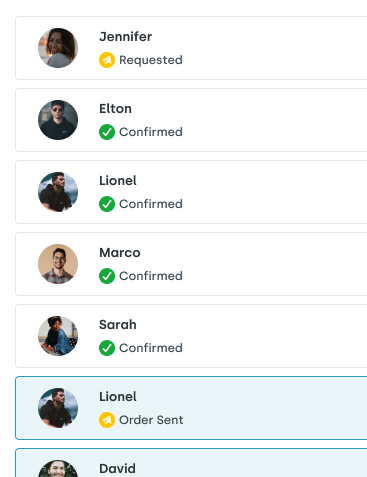This screenshot has width=367, height=477.
Task: Click the Marco name label
Action: pyautogui.click(x=120, y=253)
